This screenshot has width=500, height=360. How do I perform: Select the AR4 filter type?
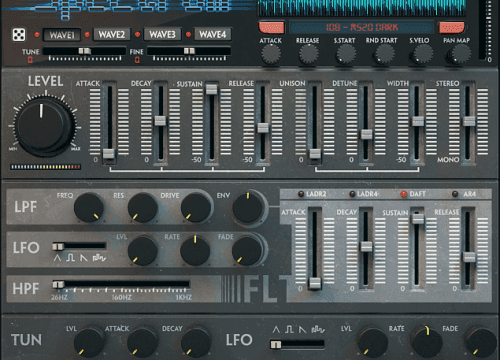click(x=464, y=194)
